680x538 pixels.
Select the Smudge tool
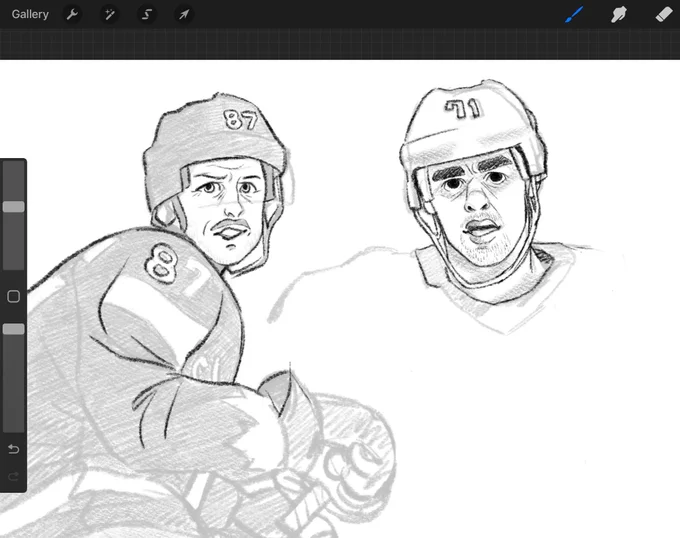coord(618,14)
